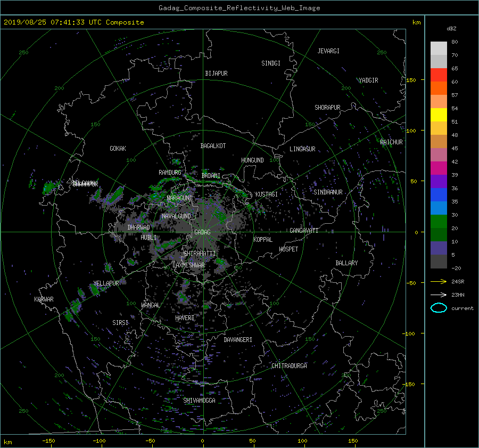The height and width of the screenshot is (448, 479).
Task: Click the KOPPAL city label
Action: coord(263,239)
